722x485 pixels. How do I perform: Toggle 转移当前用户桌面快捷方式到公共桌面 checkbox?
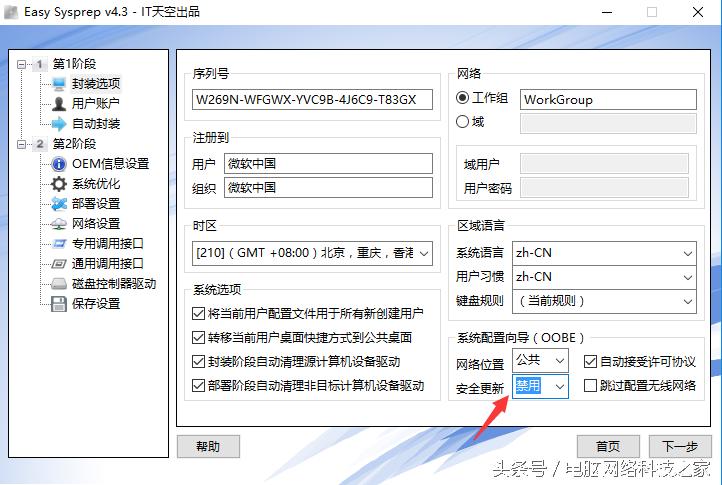pos(198,338)
